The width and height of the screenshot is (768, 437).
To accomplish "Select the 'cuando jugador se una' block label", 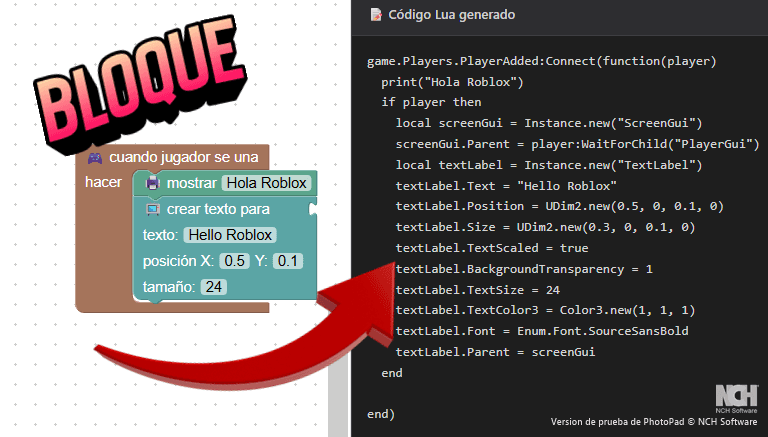I will (x=183, y=157).
